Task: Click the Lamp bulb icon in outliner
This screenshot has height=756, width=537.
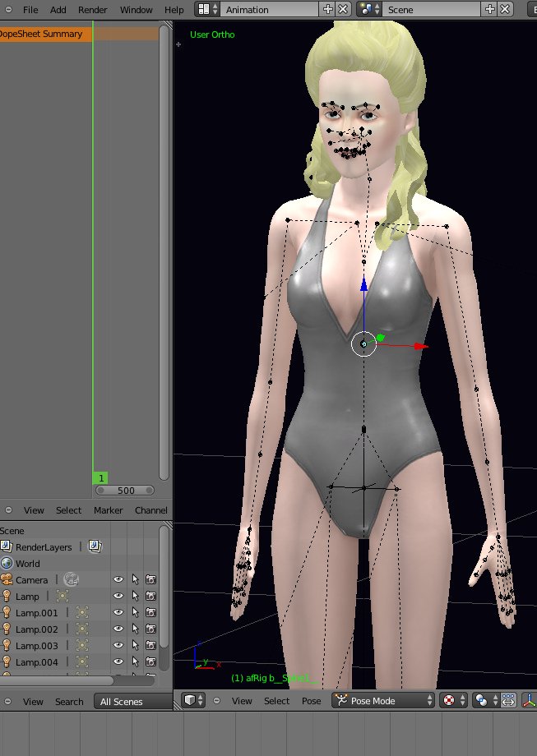Action: [7, 596]
